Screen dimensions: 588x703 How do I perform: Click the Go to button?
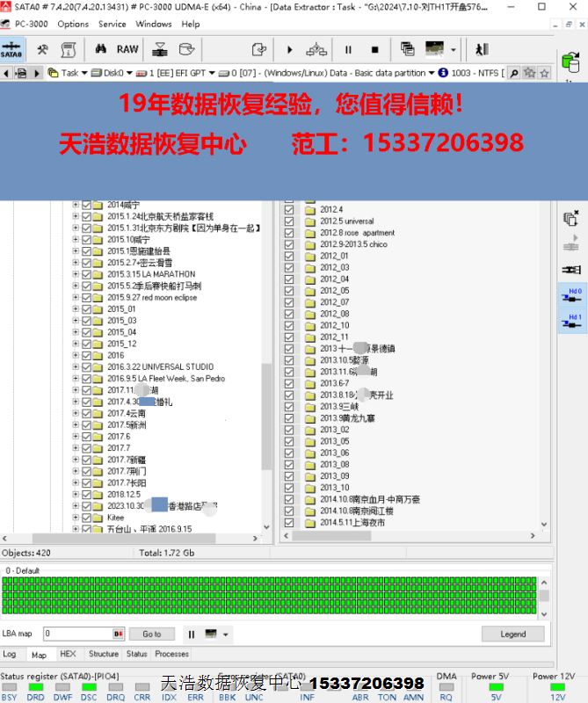pos(151,634)
